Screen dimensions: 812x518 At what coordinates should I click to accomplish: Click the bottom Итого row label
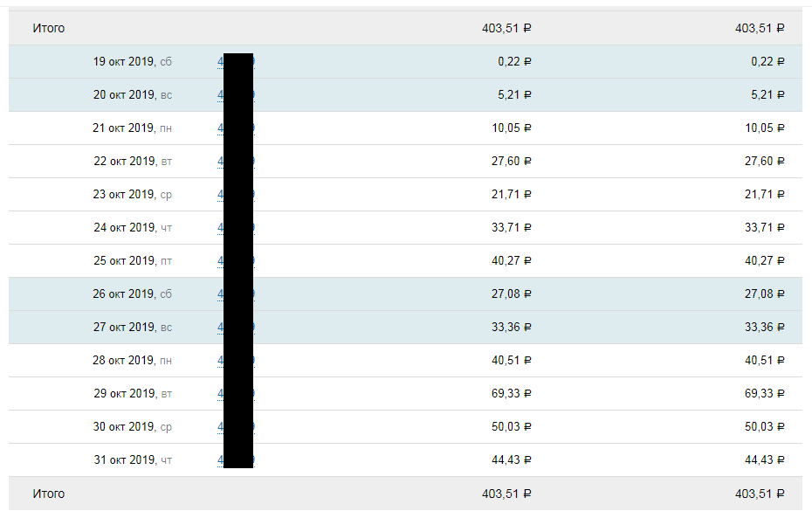click(49, 494)
